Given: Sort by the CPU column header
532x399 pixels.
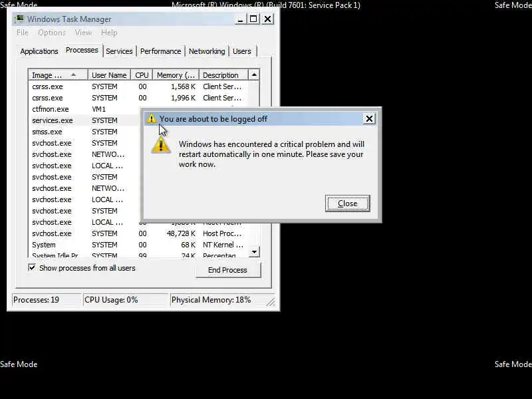Looking at the screenshot, I should pos(142,75).
